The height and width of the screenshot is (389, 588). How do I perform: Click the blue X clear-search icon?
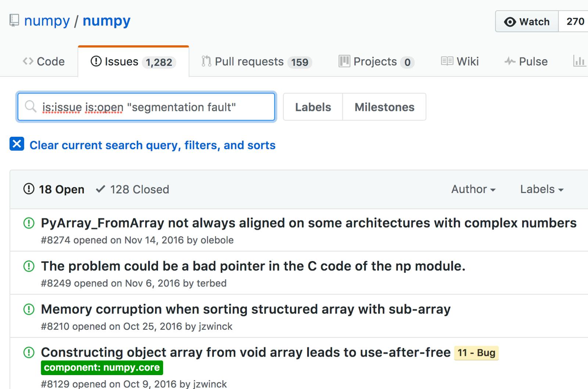coord(16,145)
